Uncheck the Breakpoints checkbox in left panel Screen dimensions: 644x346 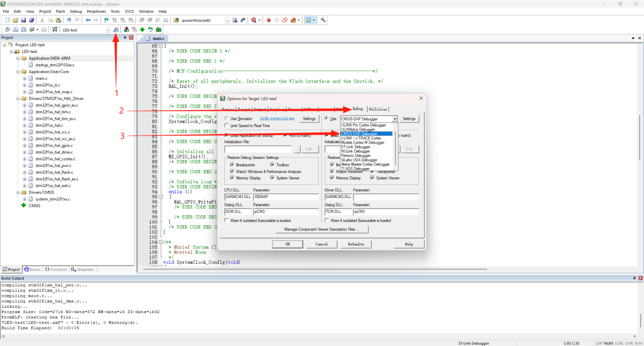click(232, 165)
